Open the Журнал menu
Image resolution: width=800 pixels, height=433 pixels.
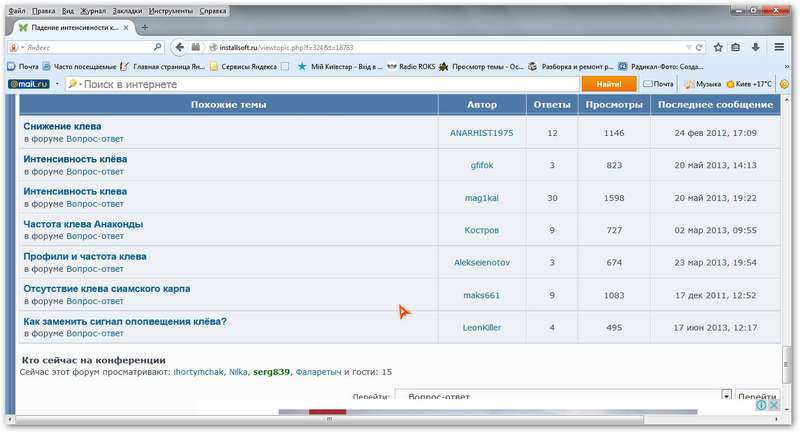coord(93,11)
